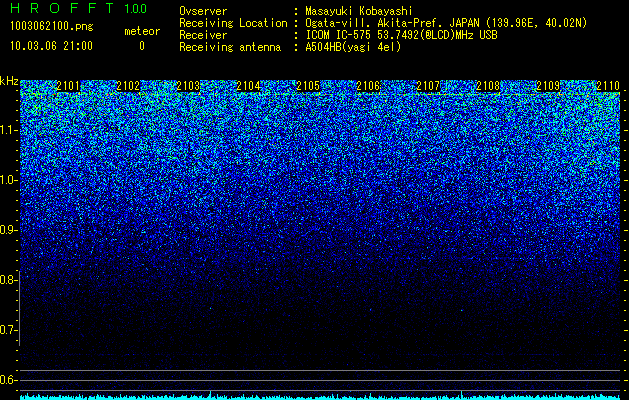Click the 2103 time marker
Viewport: 629px width, 400px height.
coord(188,86)
